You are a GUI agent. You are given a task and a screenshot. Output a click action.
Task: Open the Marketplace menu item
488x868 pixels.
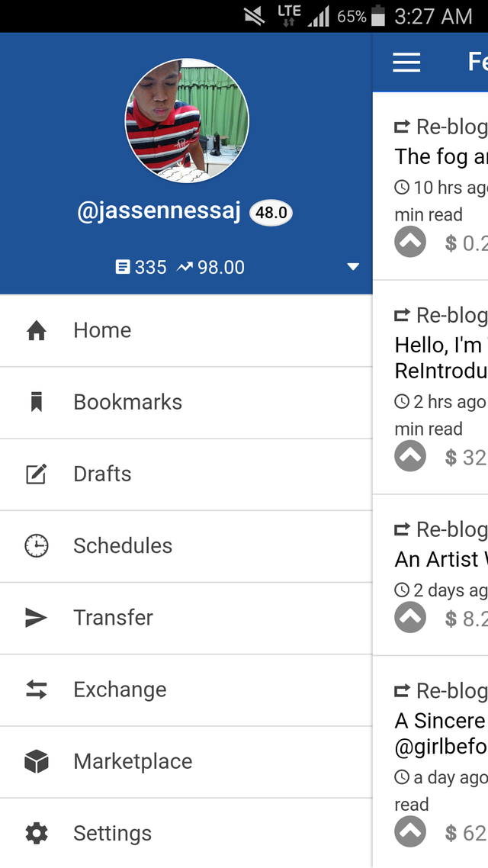(x=133, y=761)
